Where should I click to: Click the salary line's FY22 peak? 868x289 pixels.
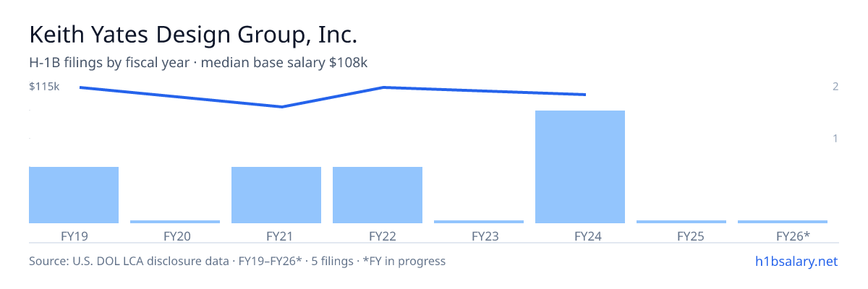pyautogui.click(x=383, y=87)
